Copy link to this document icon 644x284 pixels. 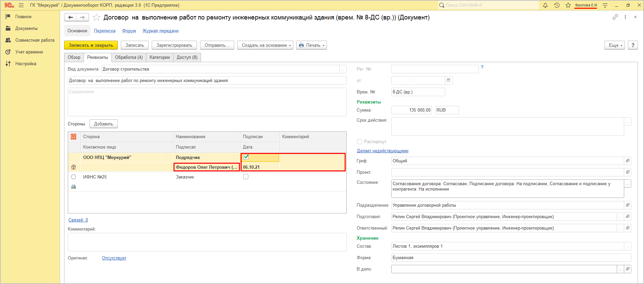[x=615, y=17]
